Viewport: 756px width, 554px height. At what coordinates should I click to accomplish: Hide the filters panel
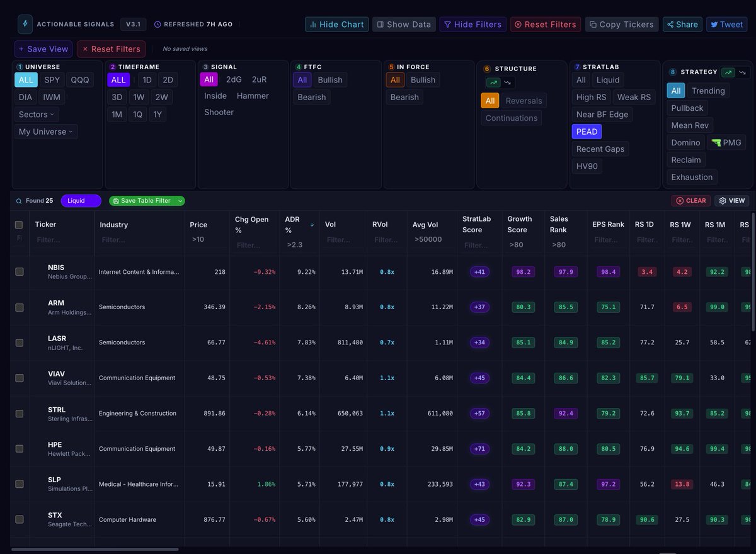coord(472,25)
